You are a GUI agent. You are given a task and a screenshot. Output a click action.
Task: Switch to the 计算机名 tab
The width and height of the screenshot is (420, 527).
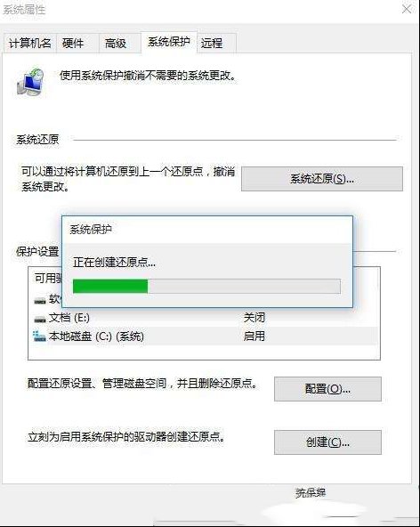coord(30,44)
